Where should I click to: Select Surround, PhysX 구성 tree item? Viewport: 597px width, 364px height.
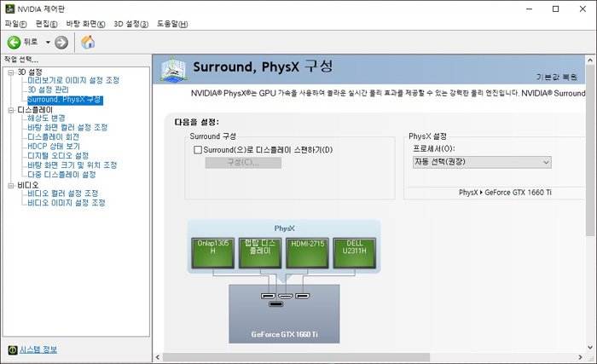pos(65,100)
